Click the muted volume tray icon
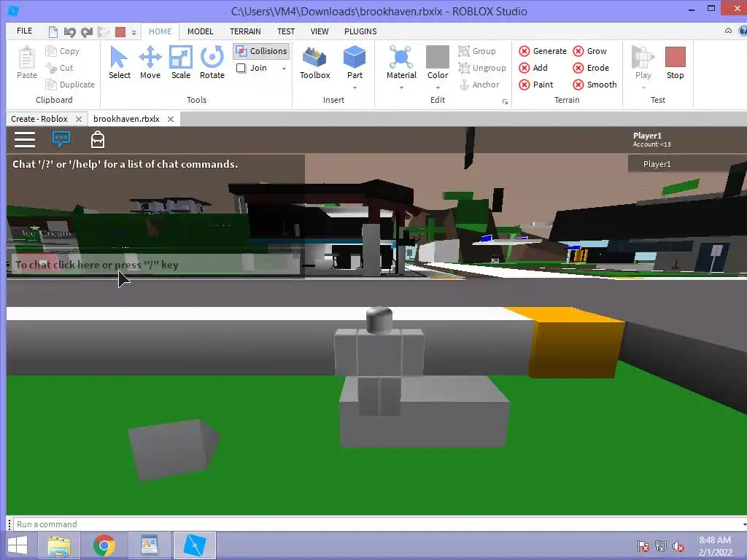 point(678,545)
